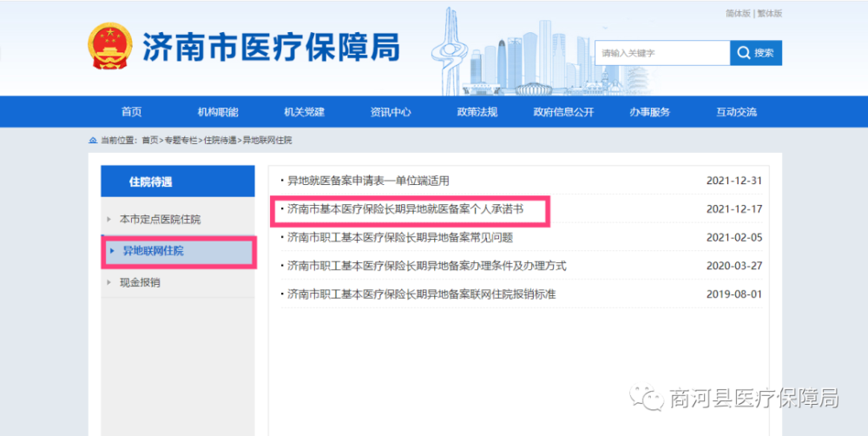Click the date 2021-02-05
This screenshot has width=868, height=436.
(734, 238)
